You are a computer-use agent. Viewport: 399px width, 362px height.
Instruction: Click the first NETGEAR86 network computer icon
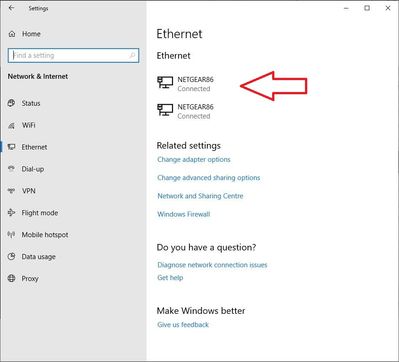click(x=165, y=82)
